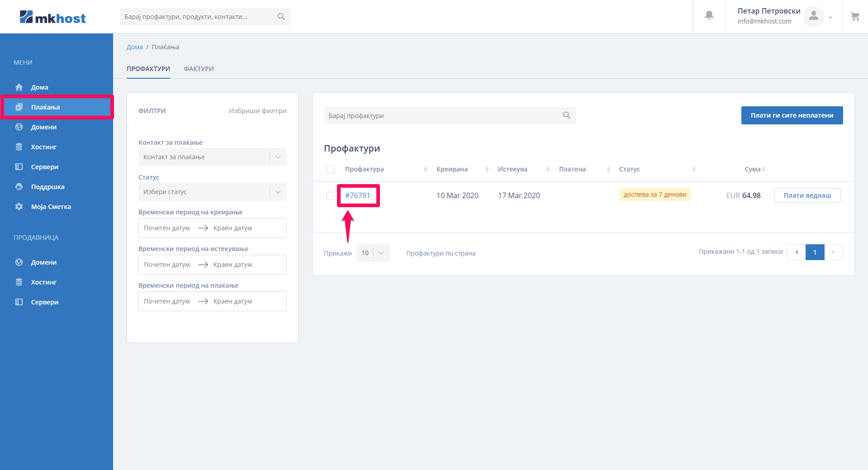Switch to the ФАКТУРИ tab
Image resolution: width=868 pixels, height=470 pixels.
[199, 69]
